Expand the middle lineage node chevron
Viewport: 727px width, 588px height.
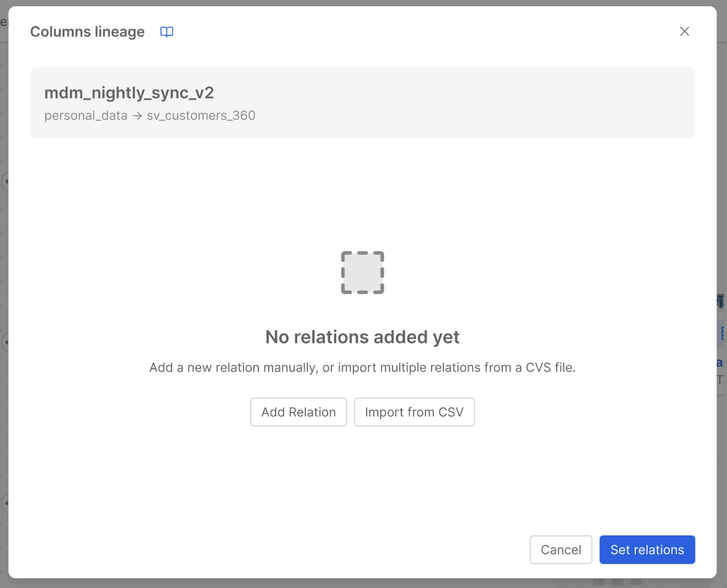(x=7, y=342)
